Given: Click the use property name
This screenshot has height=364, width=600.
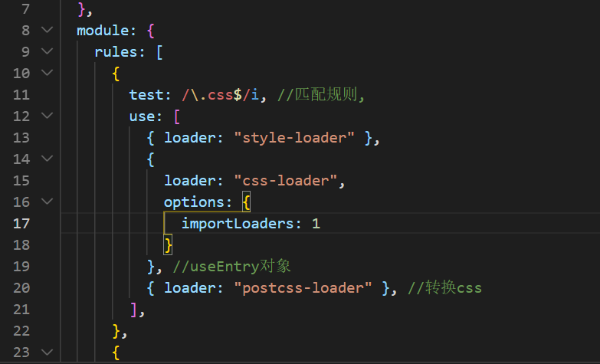Looking at the screenshot, I should point(141,116).
